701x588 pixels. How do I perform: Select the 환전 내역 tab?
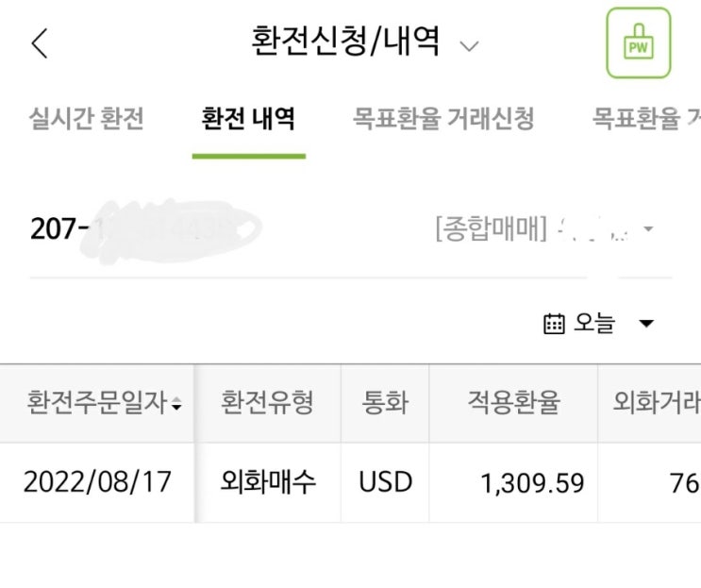[248, 120]
